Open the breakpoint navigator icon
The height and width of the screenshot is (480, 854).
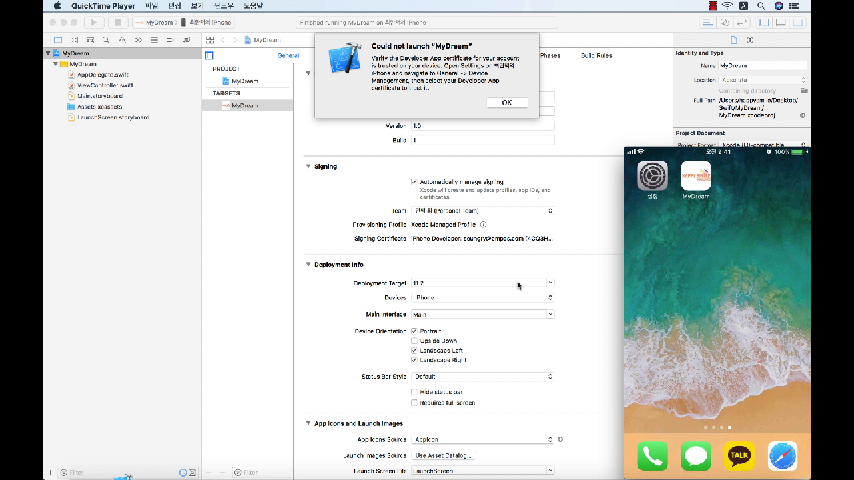coord(170,40)
